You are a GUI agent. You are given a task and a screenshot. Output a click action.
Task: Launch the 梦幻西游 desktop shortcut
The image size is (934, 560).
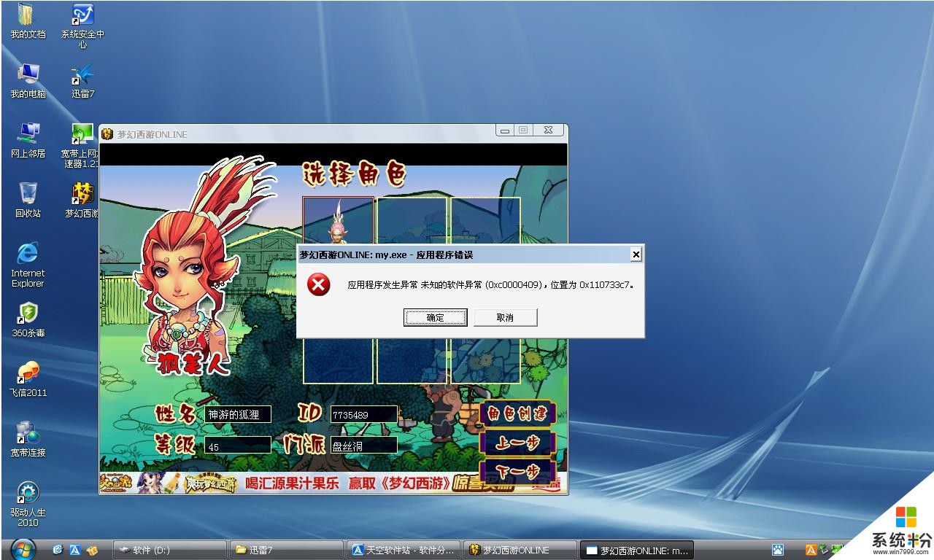pos(82,200)
